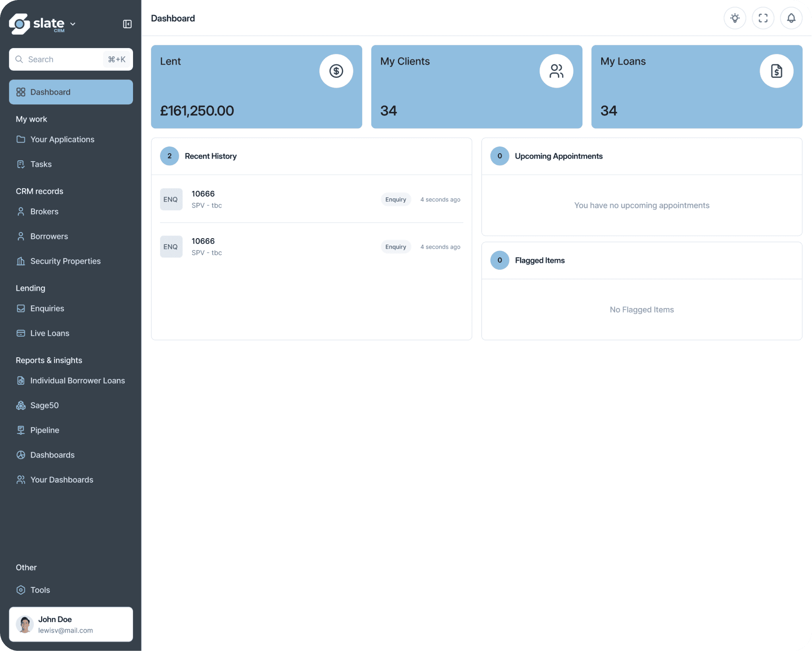Open first 10666 enquiry history entry
This screenshot has width=812, height=651.
pos(203,194)
